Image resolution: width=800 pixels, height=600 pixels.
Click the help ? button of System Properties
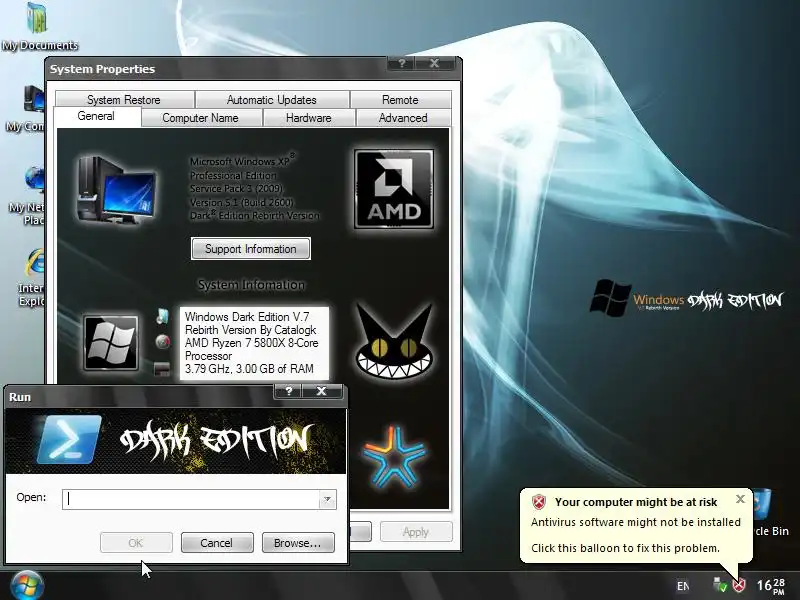(x=402, y=63)
